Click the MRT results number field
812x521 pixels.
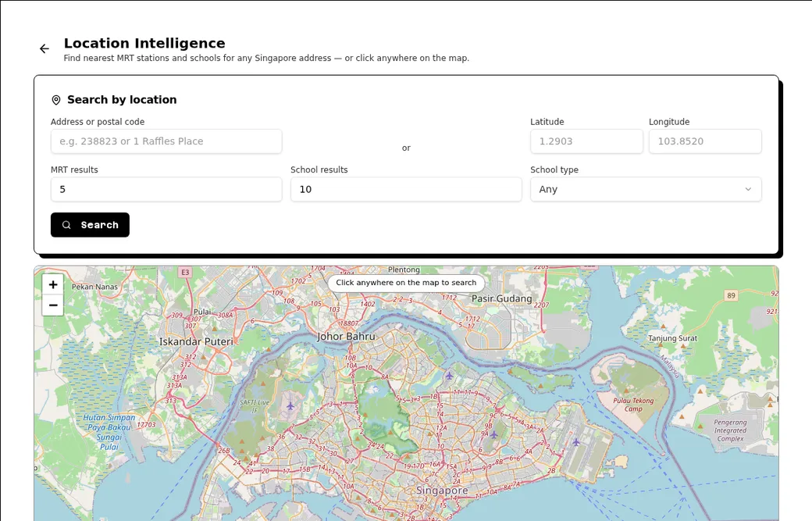click(166, 189)
